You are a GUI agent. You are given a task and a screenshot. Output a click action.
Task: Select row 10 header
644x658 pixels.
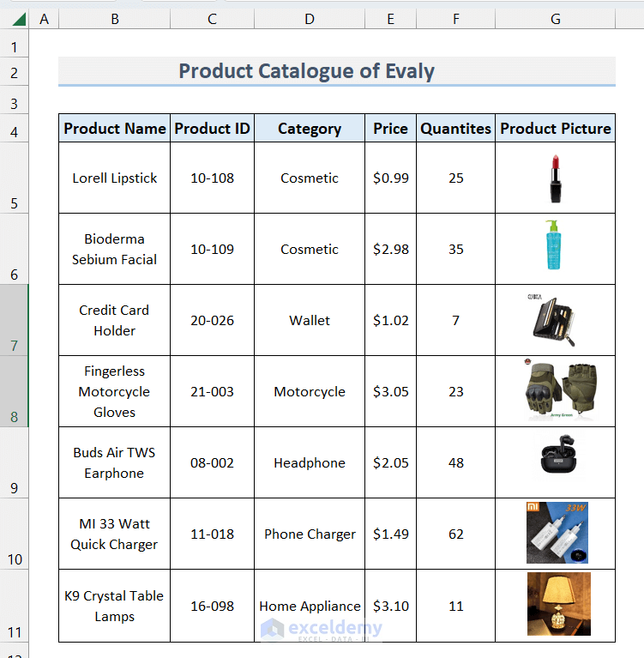15,534
